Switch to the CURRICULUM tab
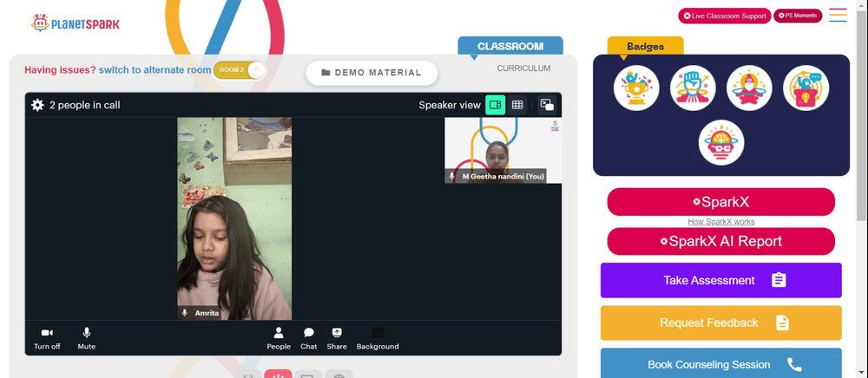 [523, 68]
